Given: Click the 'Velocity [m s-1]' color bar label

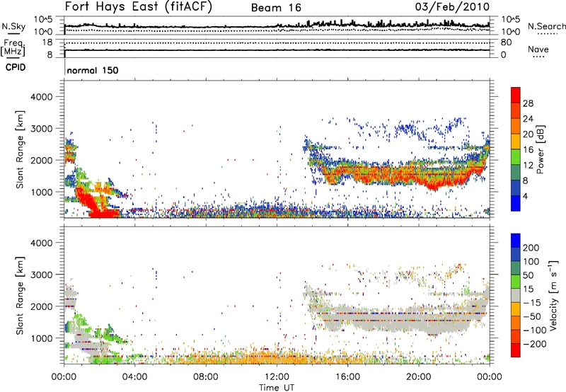Looking at the screenshot, I should click(x=553, y=295).
